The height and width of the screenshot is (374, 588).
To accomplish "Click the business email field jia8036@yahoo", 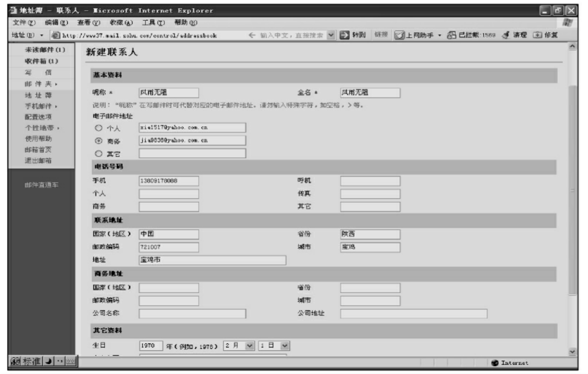I will coord(192,140).
